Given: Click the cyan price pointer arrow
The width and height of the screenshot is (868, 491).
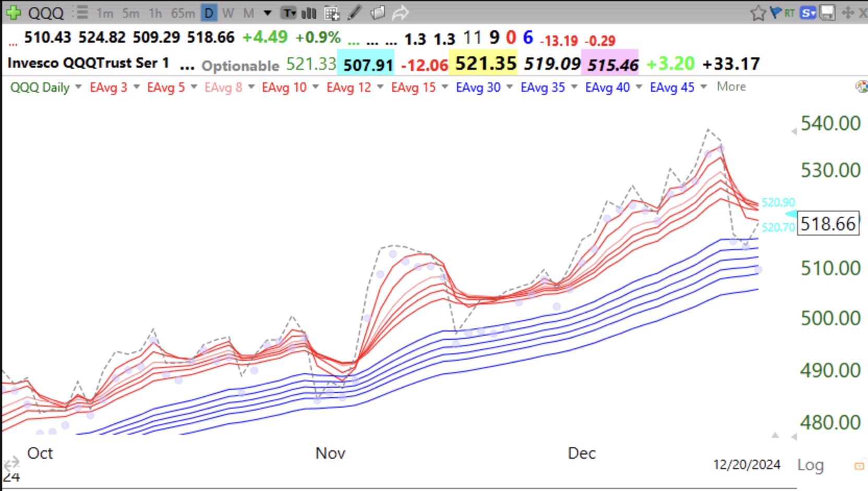Looking at the screenshot, I should click(x=791, y=214).
